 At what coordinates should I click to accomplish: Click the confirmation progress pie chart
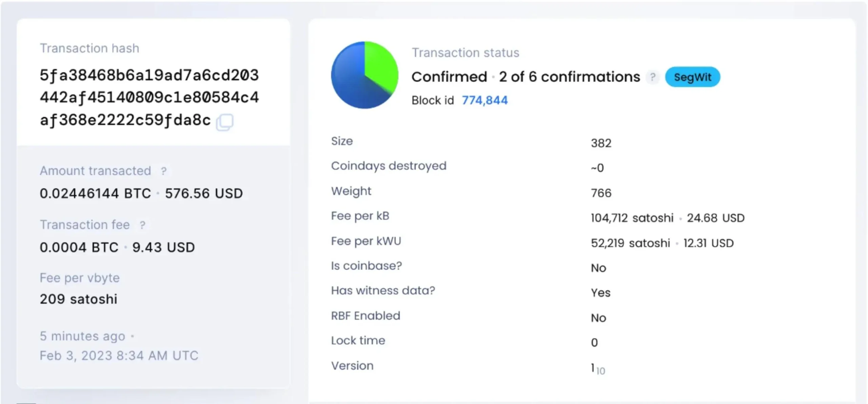365,75
